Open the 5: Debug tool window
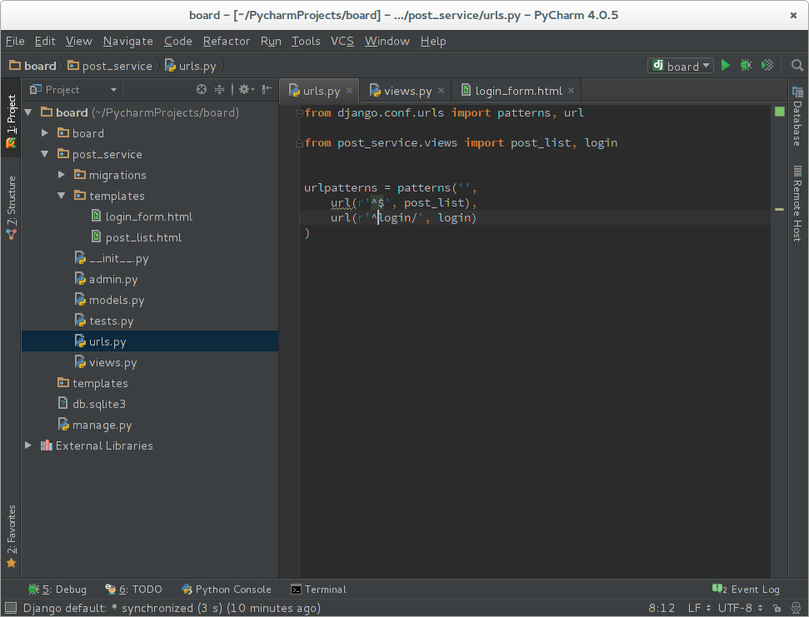The image size is (809, 617). point(57,589)
